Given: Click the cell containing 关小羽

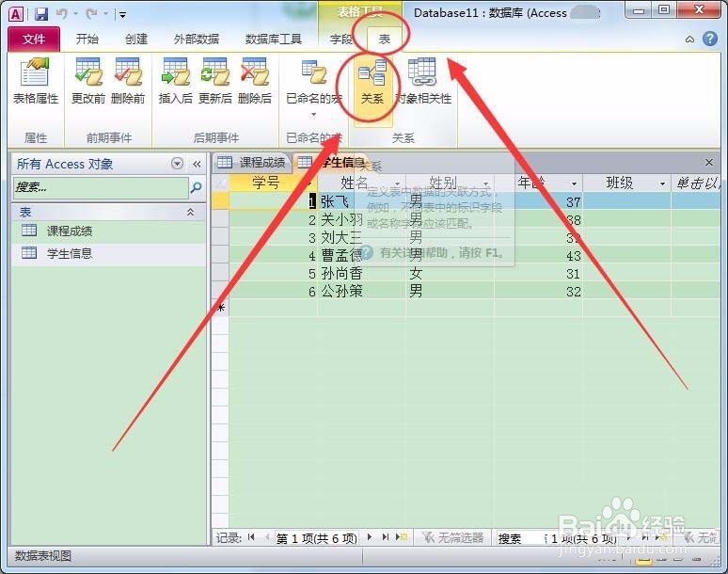Looking at the screenshot, I should [x=362, y=219].
